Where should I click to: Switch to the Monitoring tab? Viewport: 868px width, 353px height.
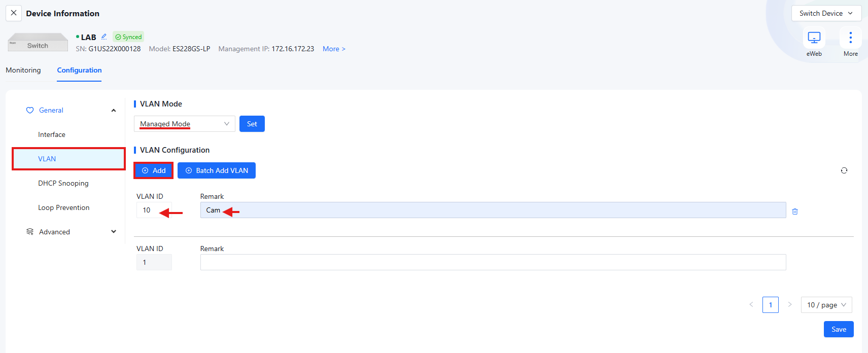pos(23,70)
